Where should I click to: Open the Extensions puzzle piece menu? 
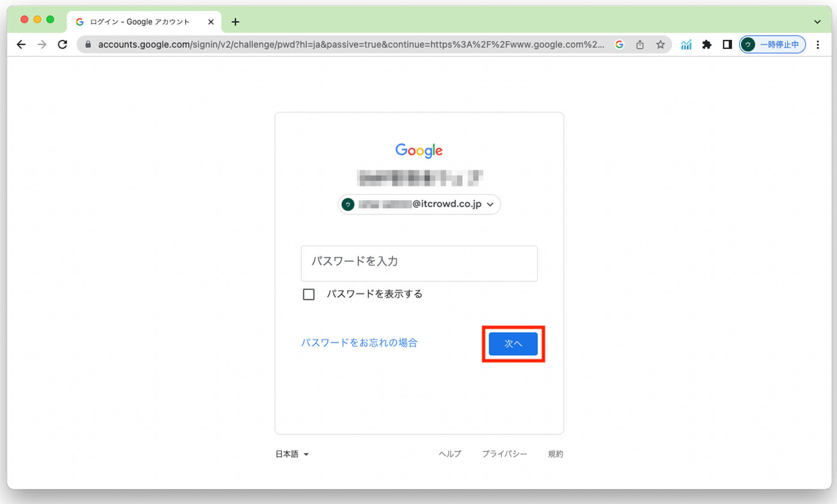tap(707, 44)
